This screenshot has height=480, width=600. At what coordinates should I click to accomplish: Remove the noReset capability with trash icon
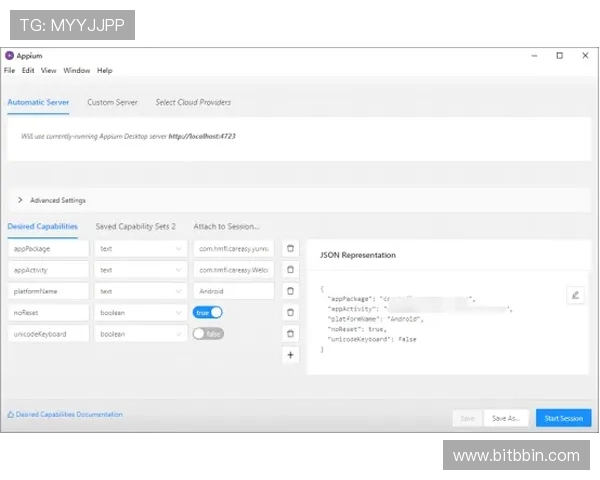(x=290, y=312)
